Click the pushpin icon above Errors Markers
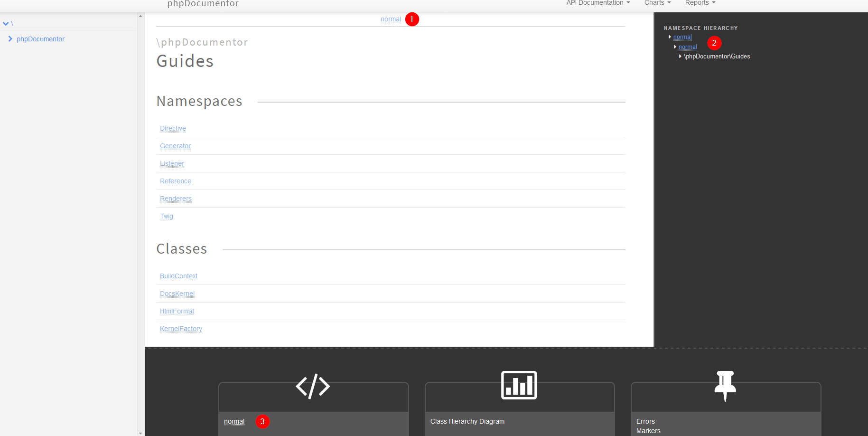Viewport: 868px width, 436px height. 725,386
